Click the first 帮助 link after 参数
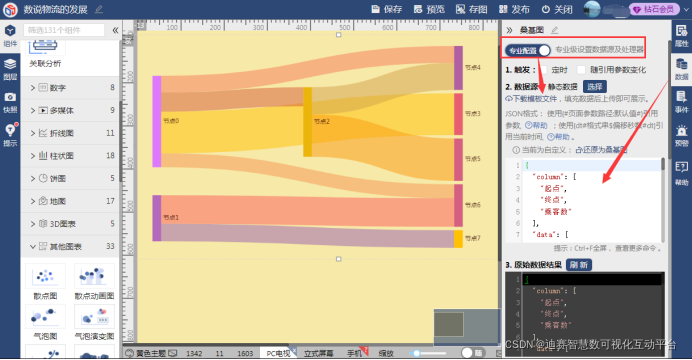 536,125
